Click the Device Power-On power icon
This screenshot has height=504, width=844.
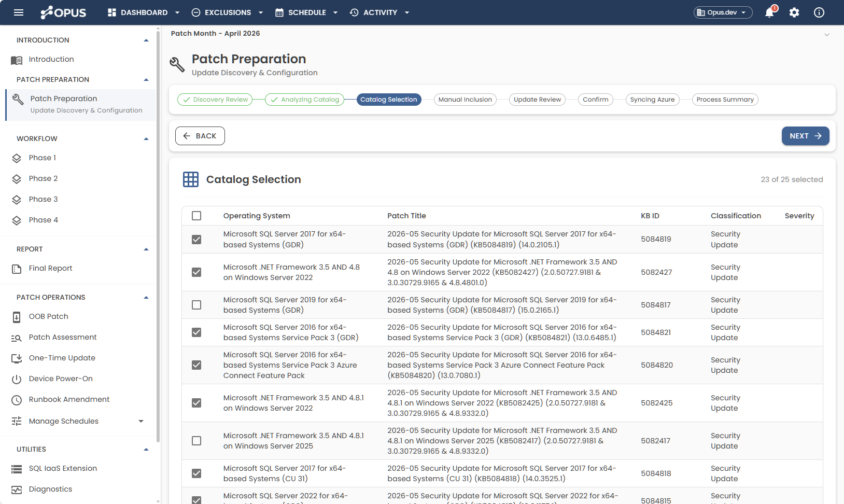[x=17, y=379]
